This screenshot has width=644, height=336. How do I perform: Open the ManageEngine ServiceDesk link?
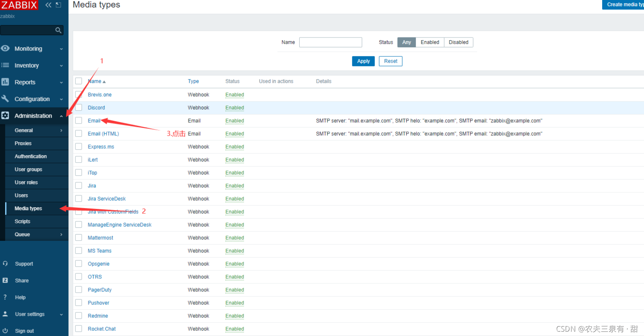[x=120, y=225]
